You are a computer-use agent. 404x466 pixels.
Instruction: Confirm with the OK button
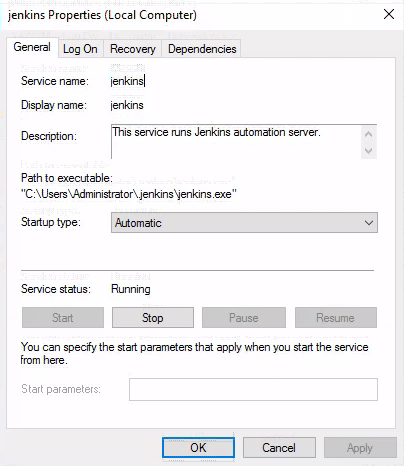[x=198, y=447]
